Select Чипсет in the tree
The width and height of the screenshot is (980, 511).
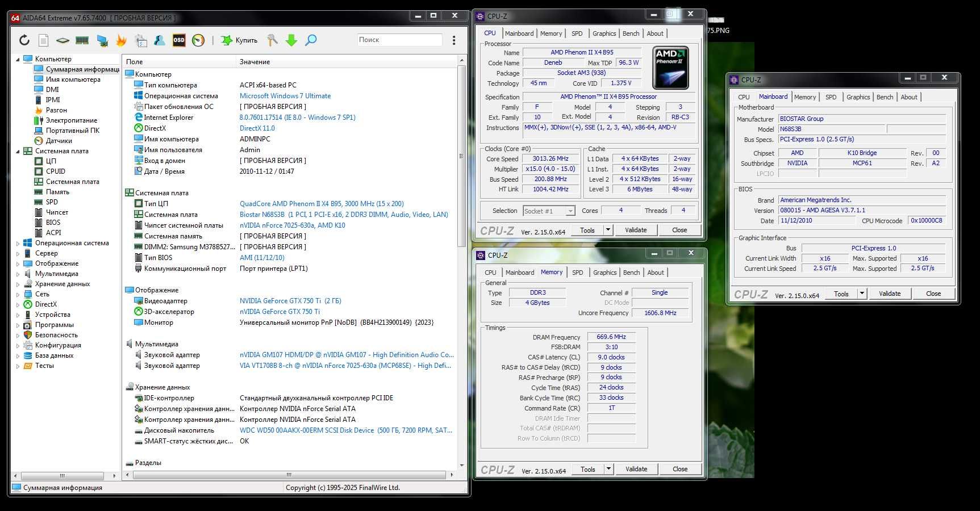click(x=57, y=212)
